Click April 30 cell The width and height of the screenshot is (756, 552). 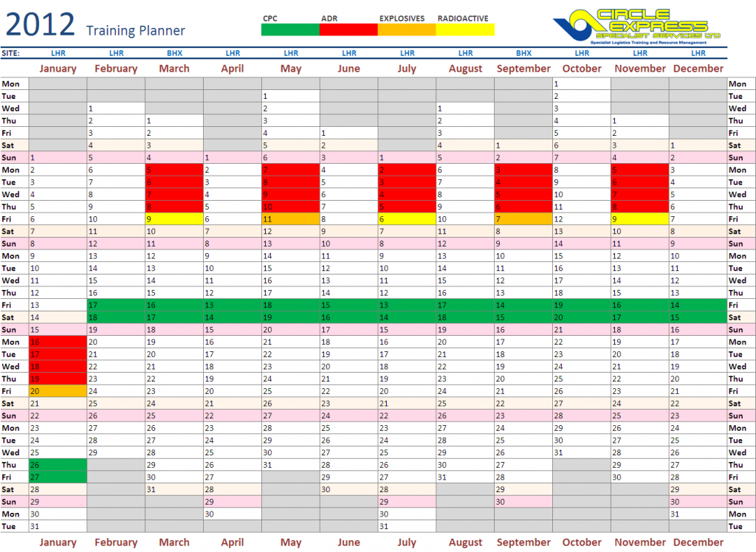[233, 514]
